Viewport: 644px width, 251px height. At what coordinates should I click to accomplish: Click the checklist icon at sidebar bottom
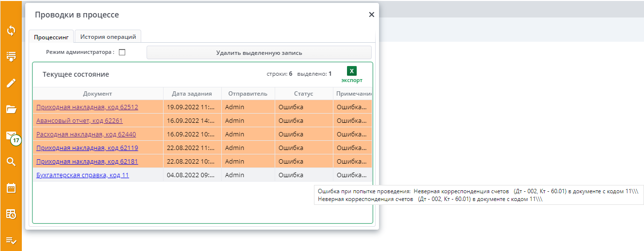[11, 240]
